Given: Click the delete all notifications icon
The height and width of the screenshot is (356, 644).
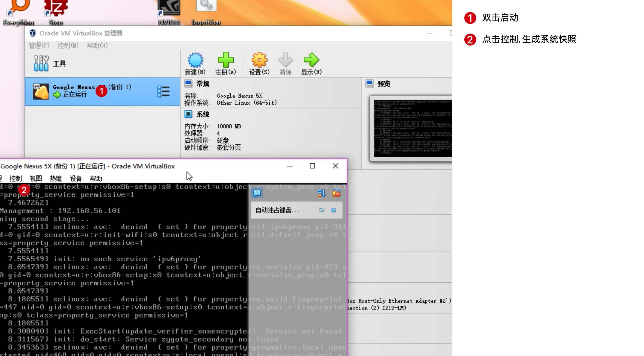Looking at the screenshot, I should (x=336, y=193).
